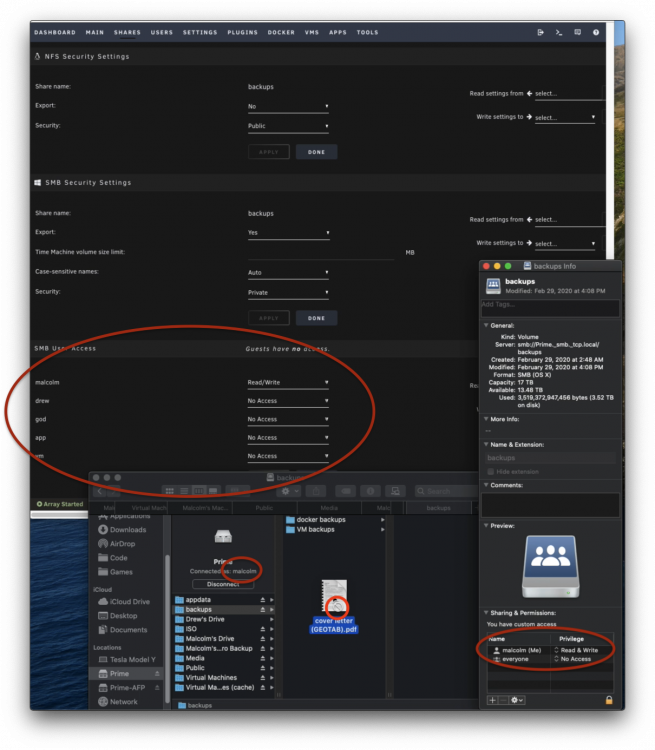Toggle the Hide extension checkbox

coord(490,472)
